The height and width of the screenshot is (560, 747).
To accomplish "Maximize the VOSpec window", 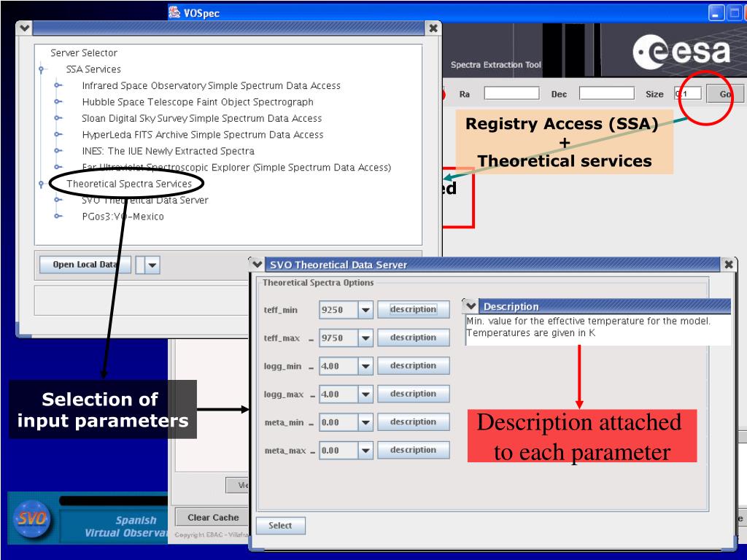I will click(x=734, y=13).
